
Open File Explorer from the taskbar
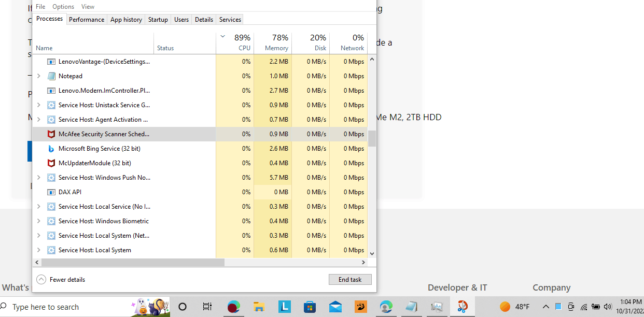coord(259,307)
